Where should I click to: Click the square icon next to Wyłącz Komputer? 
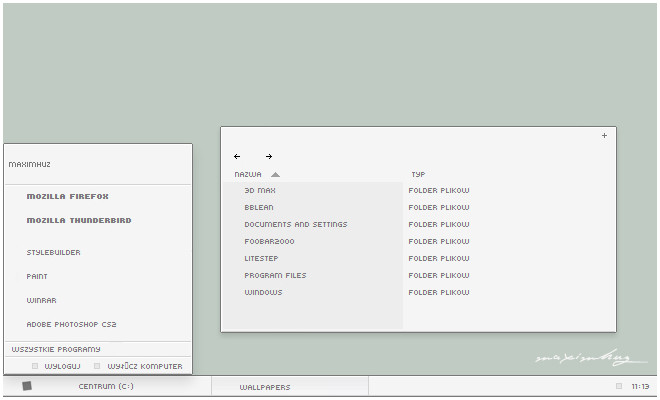[x=97, y=366]
